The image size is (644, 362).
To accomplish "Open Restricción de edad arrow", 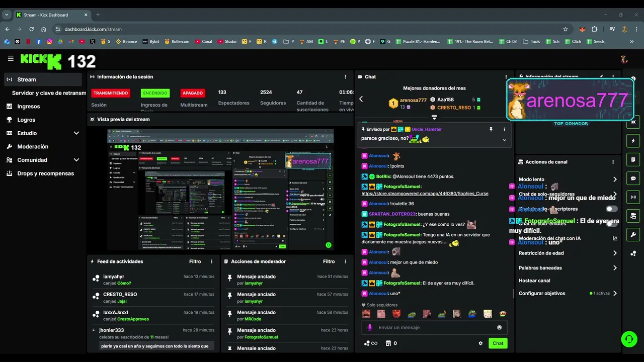I will (615, 253).
